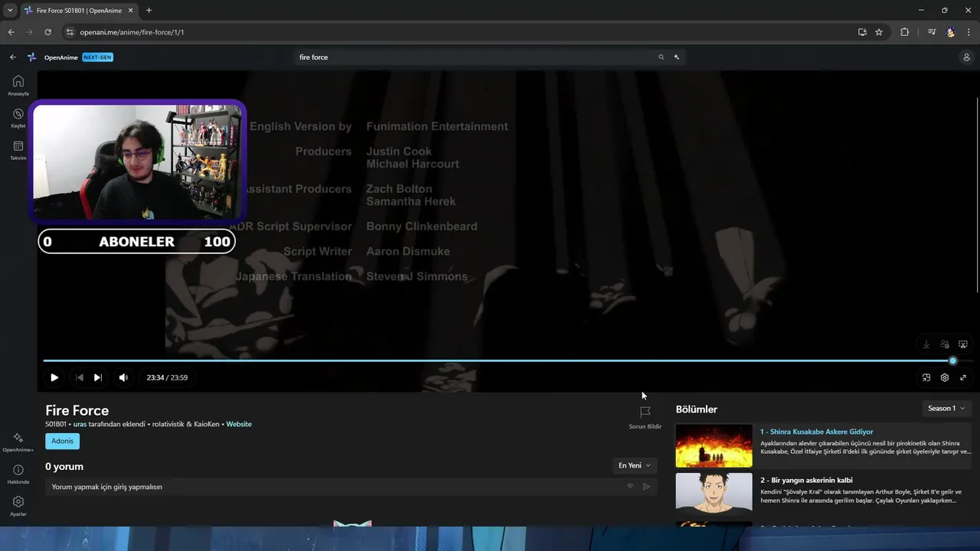Reload the browser page

pos(47,32)
